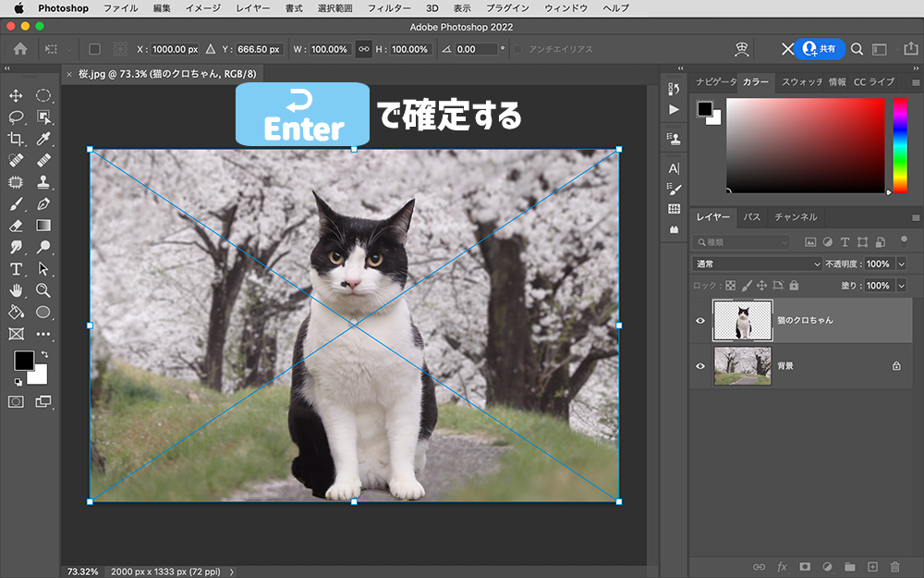Select the Elliptical Marquee tool
The image size is (924, 578).
click(43, 95)
